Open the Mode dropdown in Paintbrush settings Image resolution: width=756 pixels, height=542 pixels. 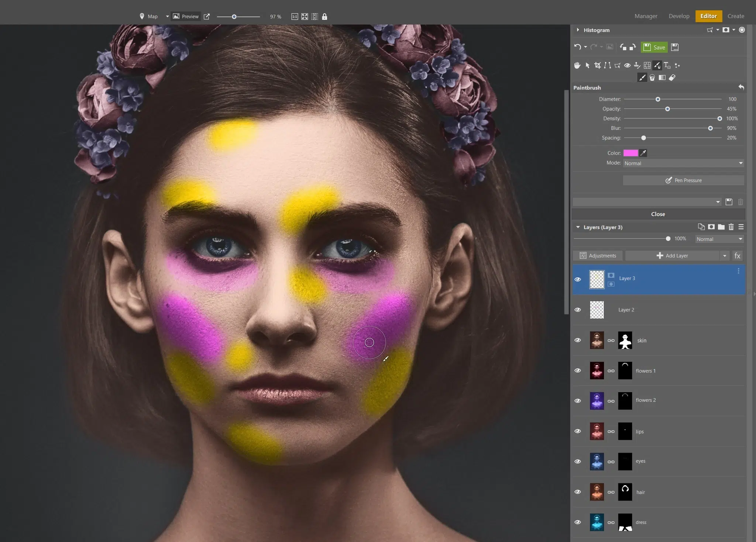(683, 163)
